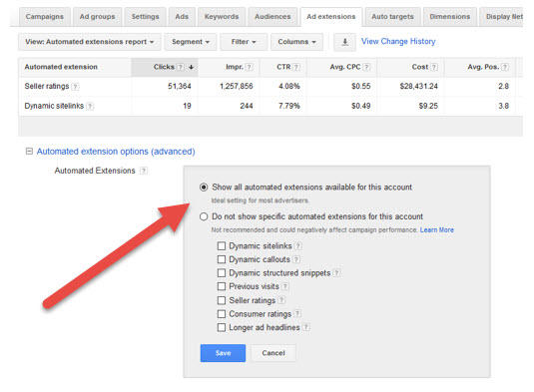The image size is (534, 392).
Task: Switch to the Keywords tab
Action: coord(222,17)
